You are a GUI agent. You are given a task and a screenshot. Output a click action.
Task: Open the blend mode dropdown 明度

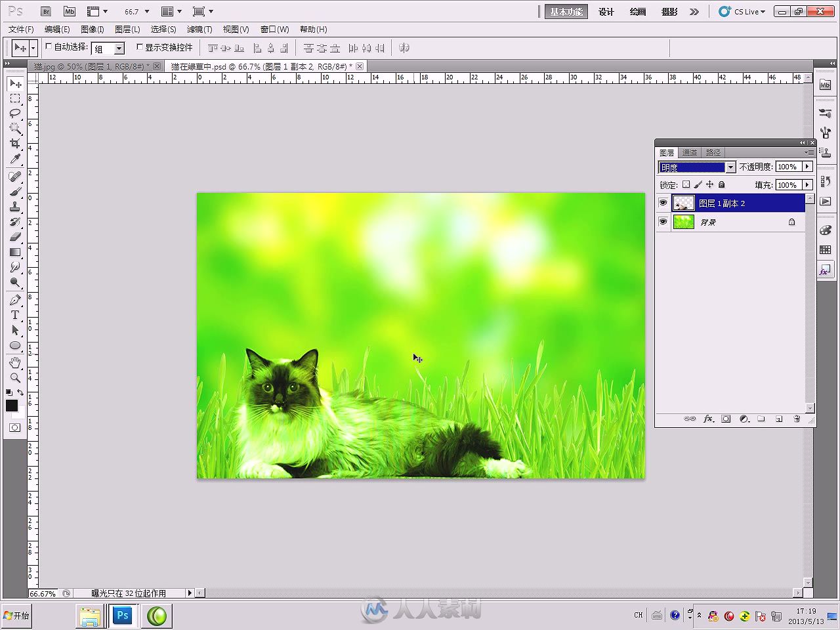[x=696, y=167]
